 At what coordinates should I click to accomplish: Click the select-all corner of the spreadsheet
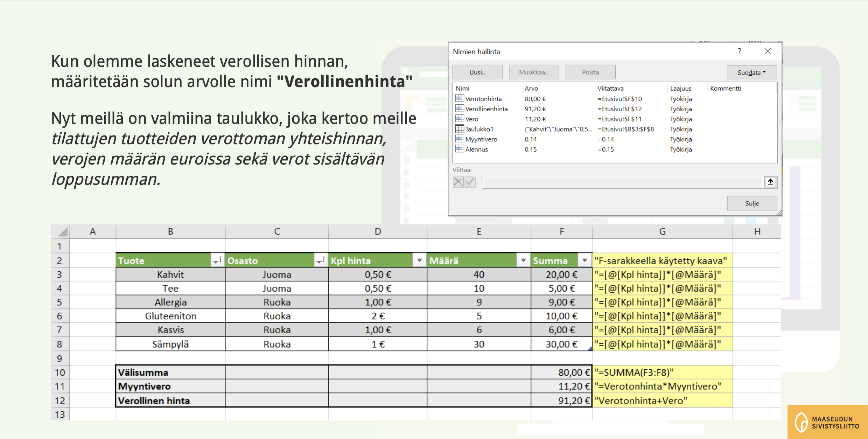pos(60,231)
